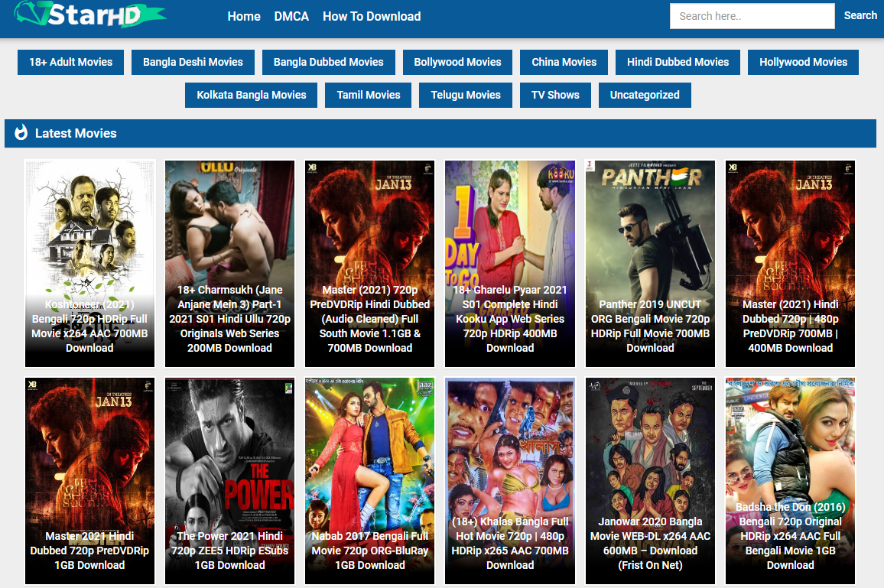Screen dimensions: 884x588
Task: Browse Tamil Movies category
Action: (x=368, y=95)
